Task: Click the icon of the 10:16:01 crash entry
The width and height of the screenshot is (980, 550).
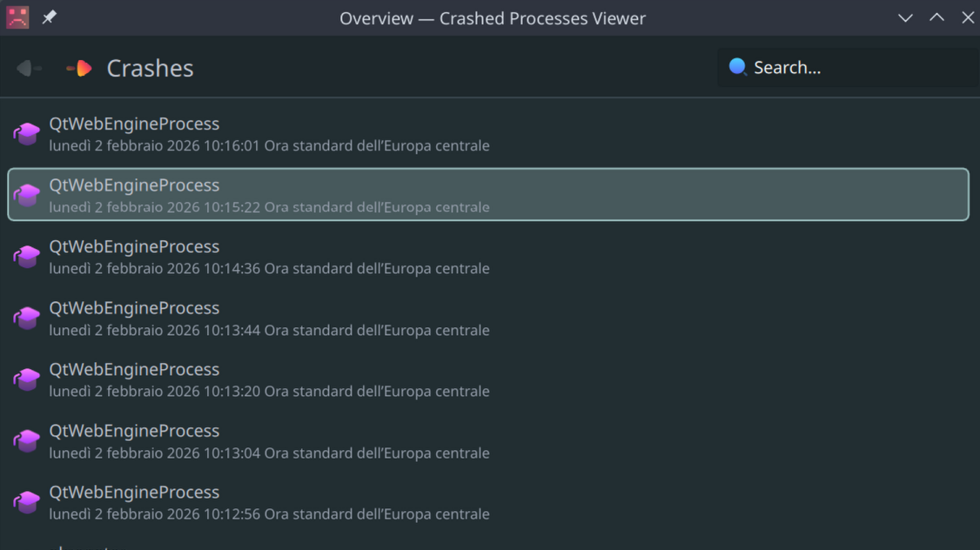Action: (x=27, y=133)
